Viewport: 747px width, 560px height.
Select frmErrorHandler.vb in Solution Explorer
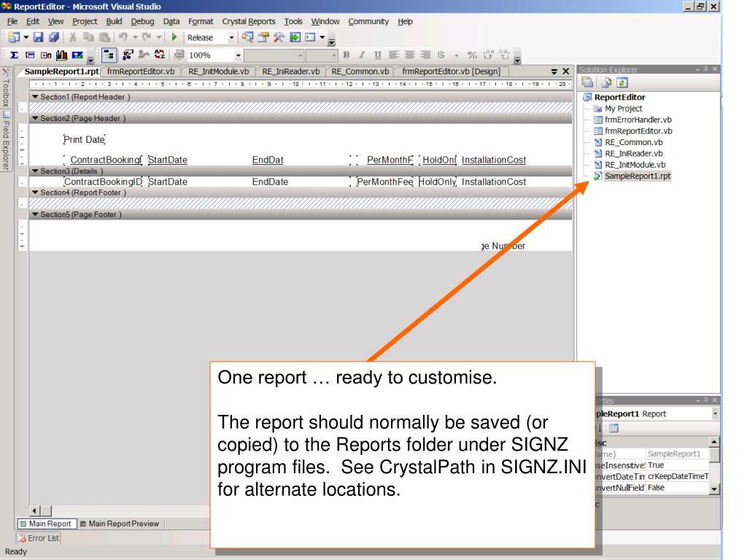coord(638,120)
